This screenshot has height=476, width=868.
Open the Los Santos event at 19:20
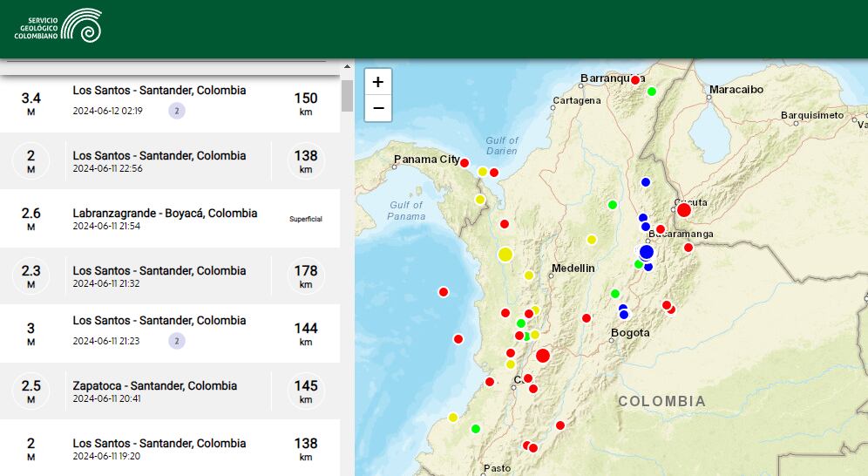[x=170, y=448]
